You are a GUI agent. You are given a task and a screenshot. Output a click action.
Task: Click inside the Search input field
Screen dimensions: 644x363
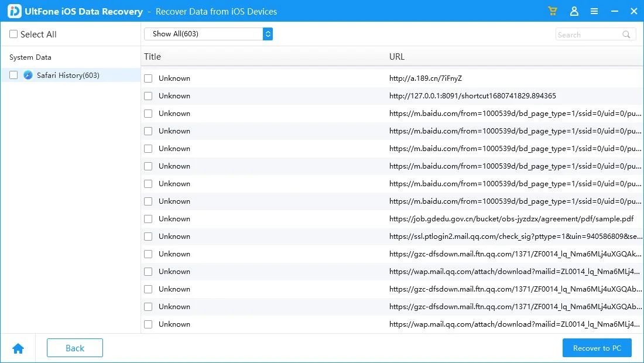click(587, 35)
